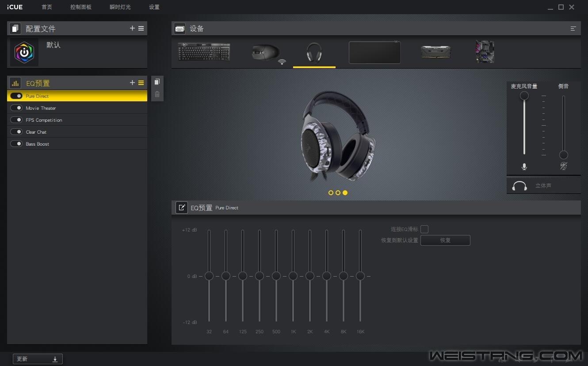Click the 8K EQ slider knob

344,276
